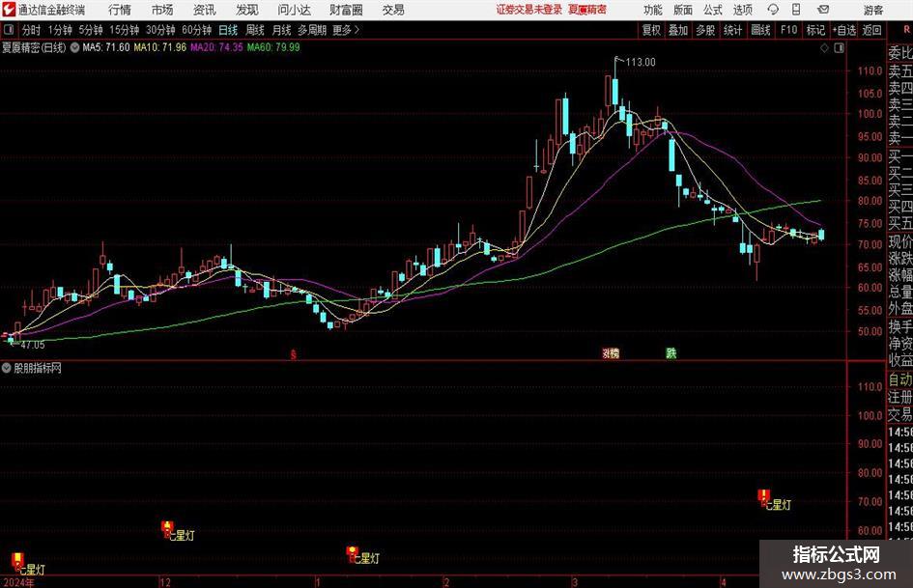Select the 多周期 multi-period tab
The width and height of the screenshot is (913, 588).
(312, 30)
